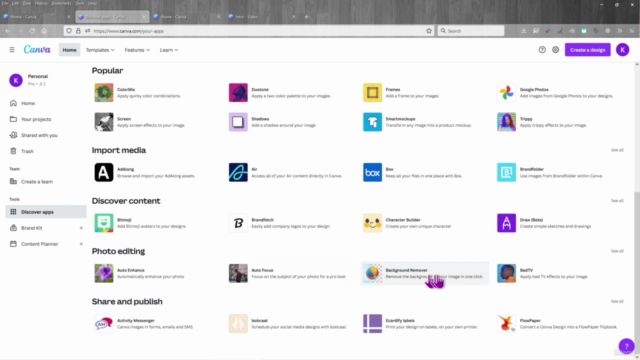Toggle the hamburger sidebar menu
The image size is (640, 360).
[12, 50]
